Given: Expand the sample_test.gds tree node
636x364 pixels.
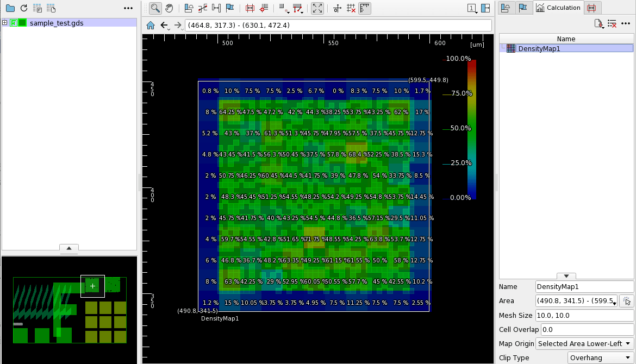Looking at the screenshot, I should [x=5, y=23].
